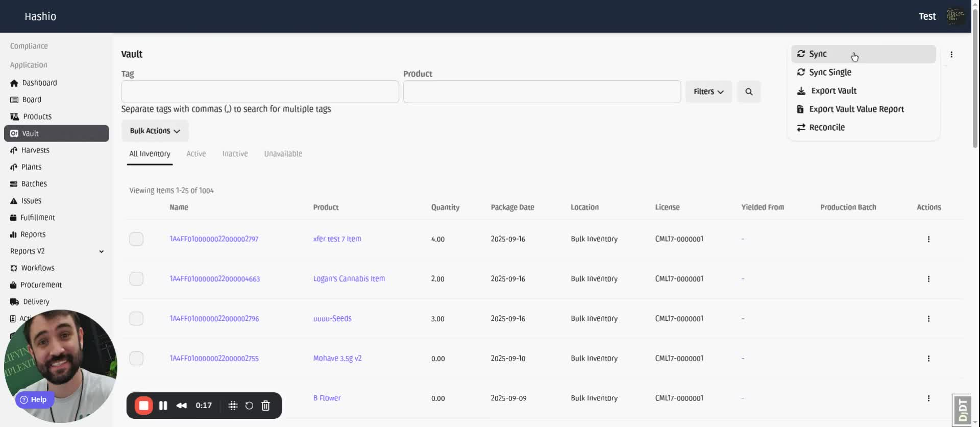Click the user avatar in the header

click(956, 16)
